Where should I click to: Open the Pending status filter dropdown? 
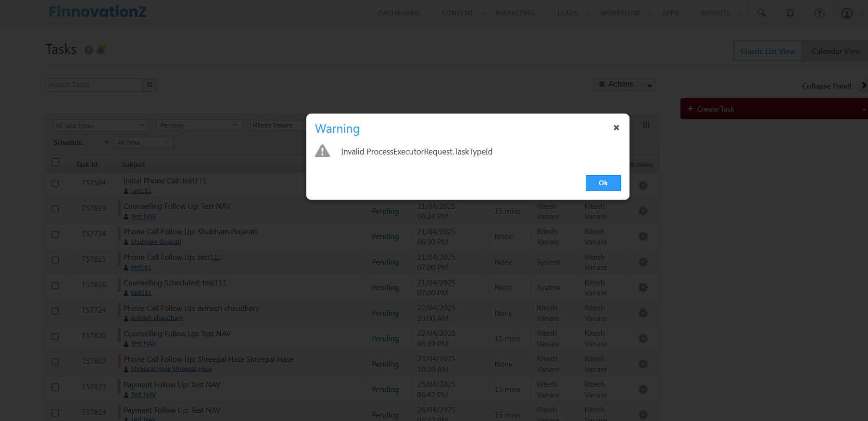(x=199, y=126)
